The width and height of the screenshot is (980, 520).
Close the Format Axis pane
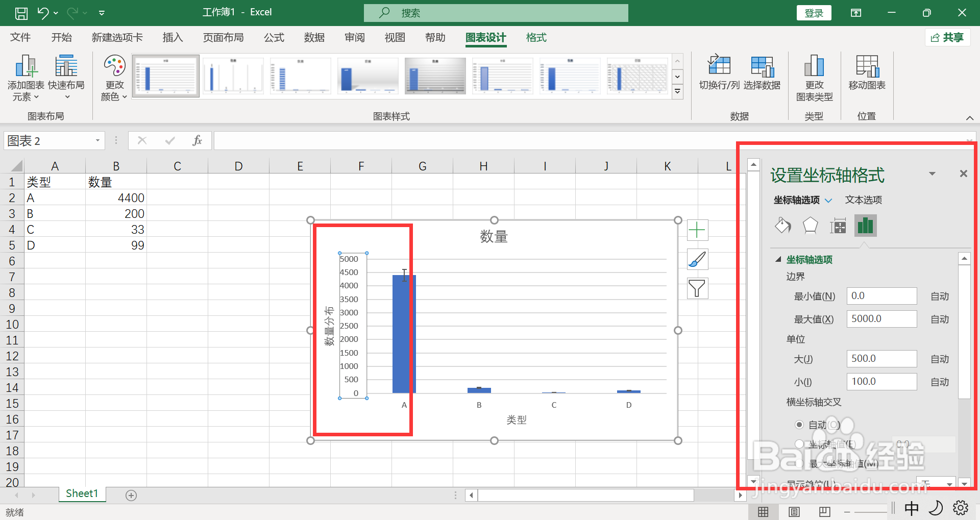pyautogui.click(x=963, y=174)
